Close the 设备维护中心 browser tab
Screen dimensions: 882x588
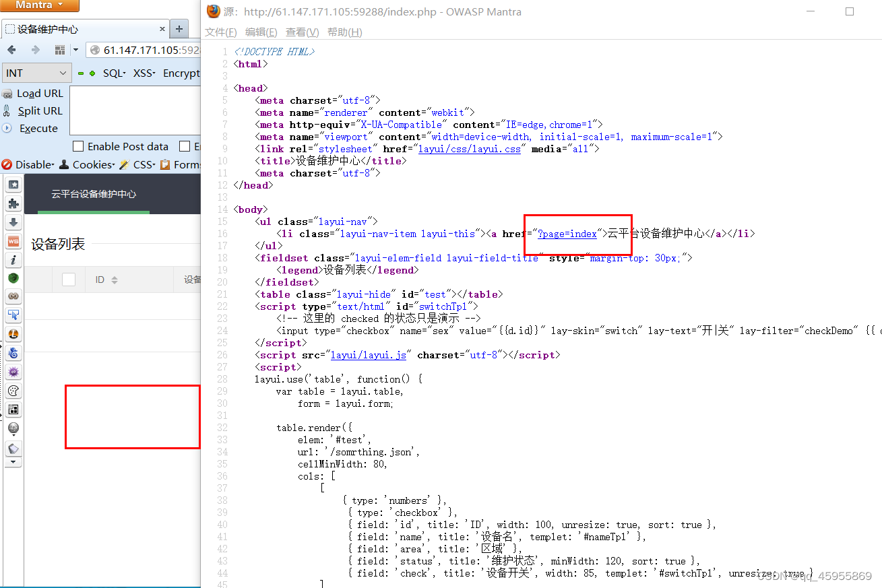[162, 29]
